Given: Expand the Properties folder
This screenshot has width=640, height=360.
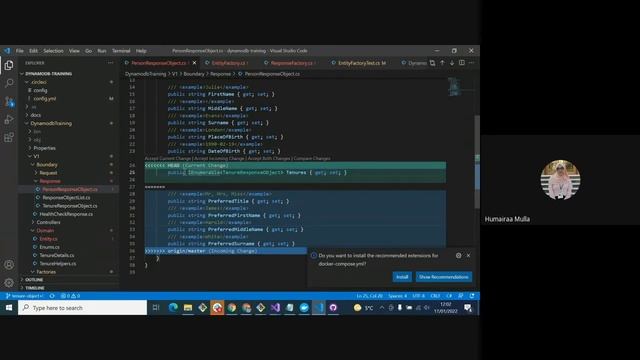Looking at the screenshot, I should tap(44, 148).
